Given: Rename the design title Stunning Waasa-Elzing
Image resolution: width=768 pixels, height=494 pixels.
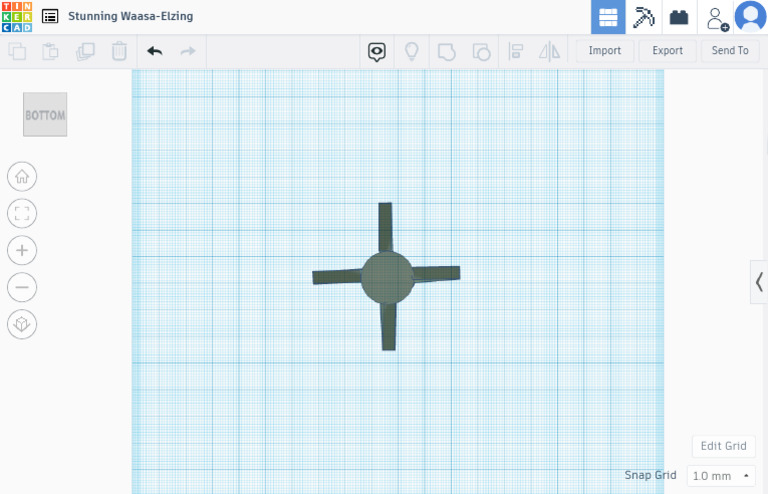Looking at the screenshot, I should click(130, 16).
